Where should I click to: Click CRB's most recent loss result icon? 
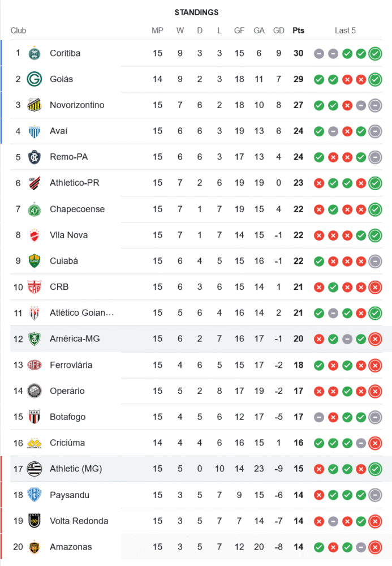tap(374, 288)
